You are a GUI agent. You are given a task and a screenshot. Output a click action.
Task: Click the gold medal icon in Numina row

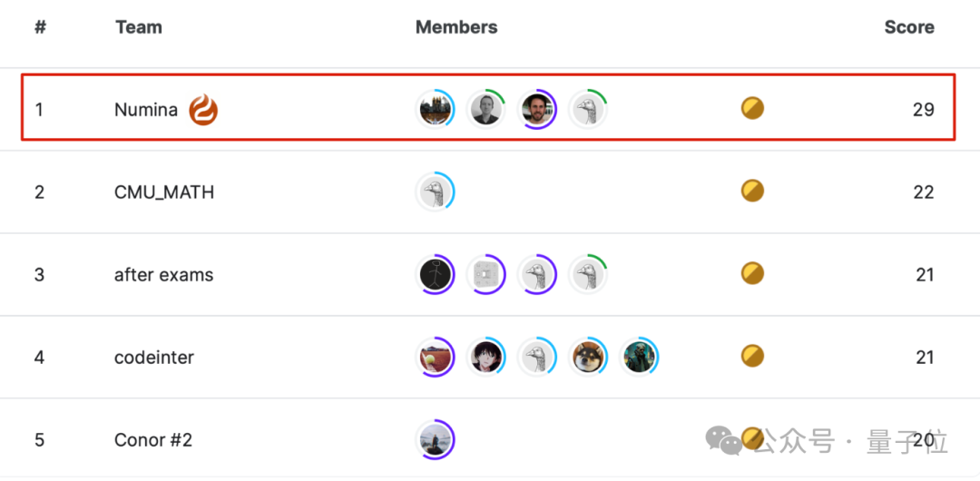pyautogui.click(x=752, y=108)
